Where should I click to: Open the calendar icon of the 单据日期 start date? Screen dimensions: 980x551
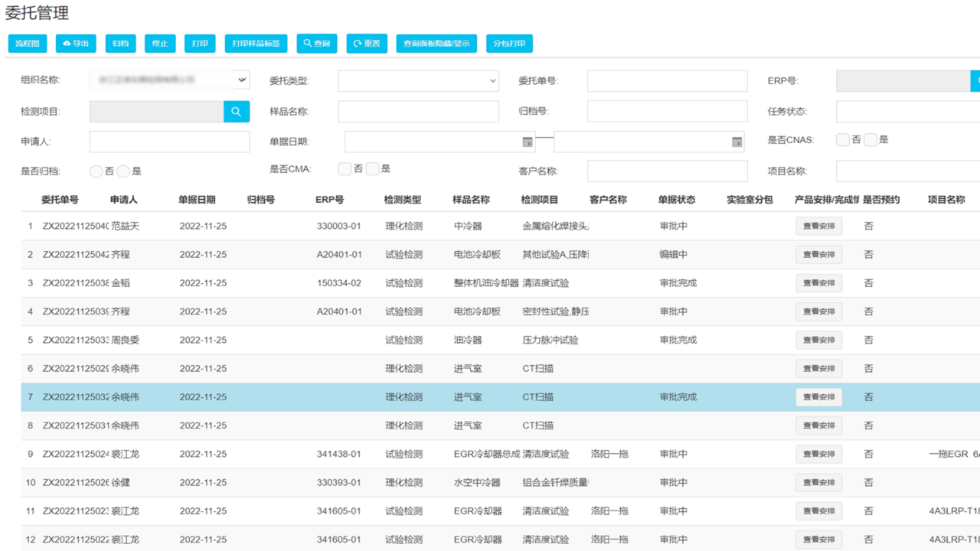[527, 142]
